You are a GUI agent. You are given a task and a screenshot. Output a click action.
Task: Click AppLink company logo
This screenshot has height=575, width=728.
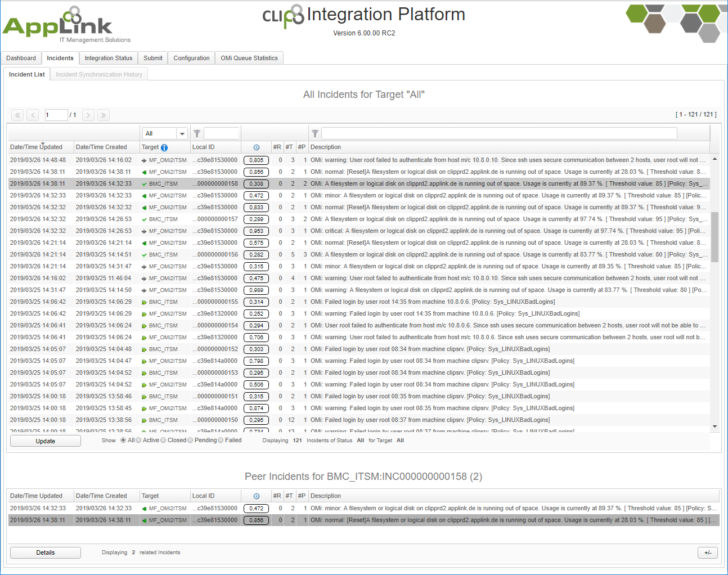(66, 25)
